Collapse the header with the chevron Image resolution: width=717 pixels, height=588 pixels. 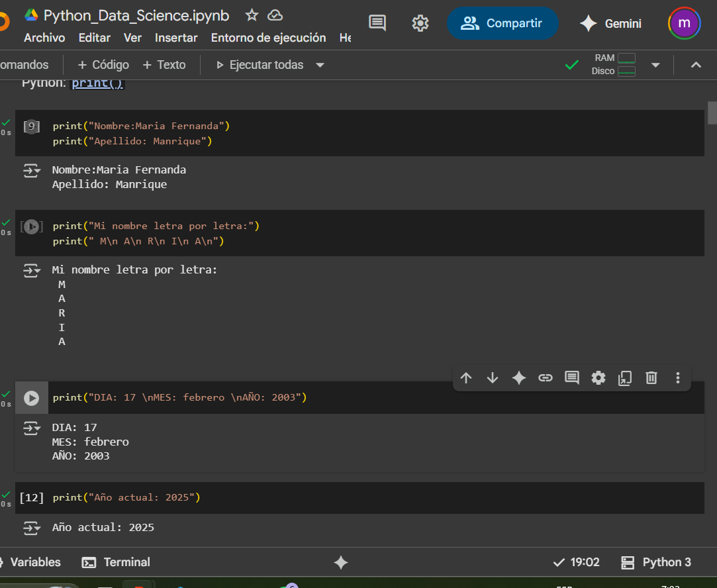pyautogui.click(x=696, y=65)
